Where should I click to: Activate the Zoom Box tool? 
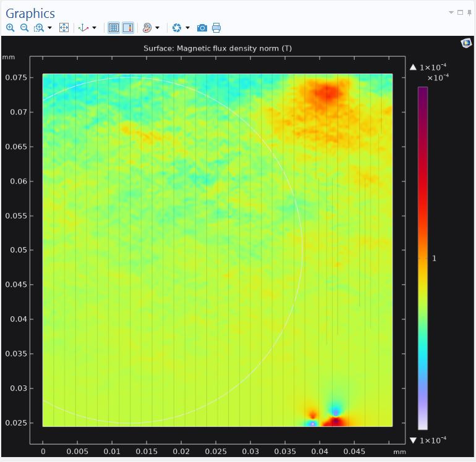point(39,28)
